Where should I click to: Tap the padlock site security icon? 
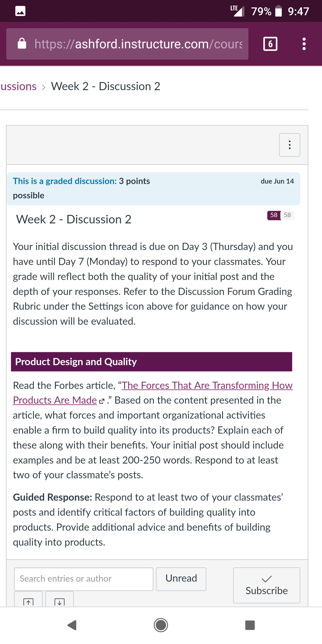coord(22,44)
